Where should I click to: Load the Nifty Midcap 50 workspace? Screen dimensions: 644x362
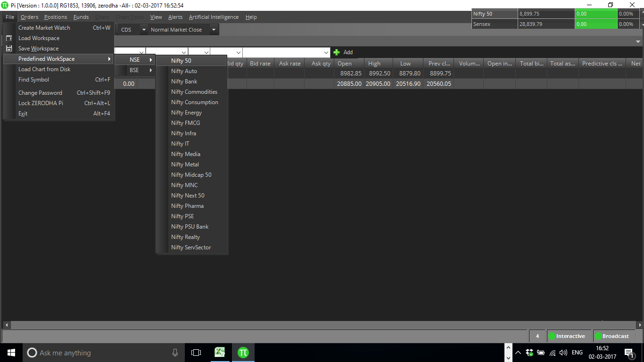pyautogui.click(x=192, y=175)
